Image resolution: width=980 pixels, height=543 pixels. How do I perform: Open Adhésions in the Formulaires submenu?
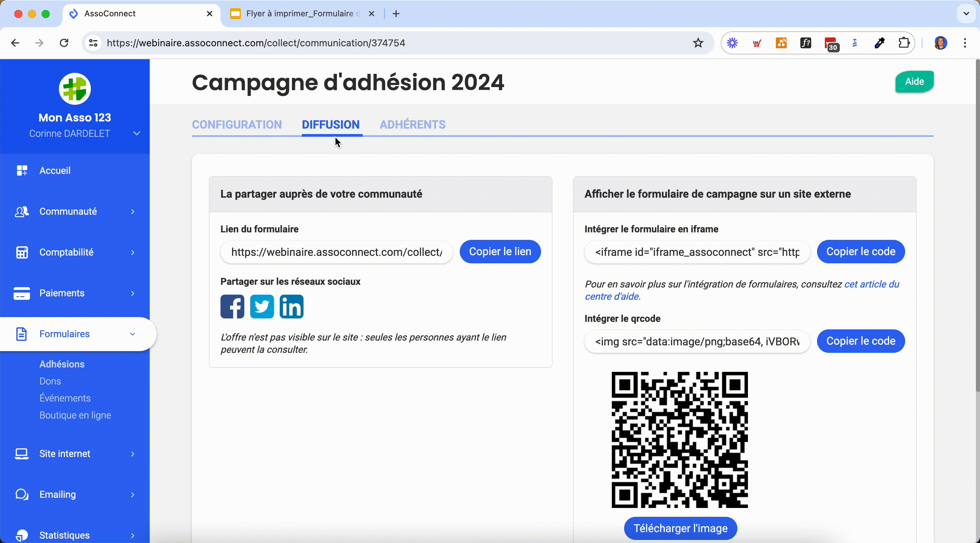(x=62, y=364)
